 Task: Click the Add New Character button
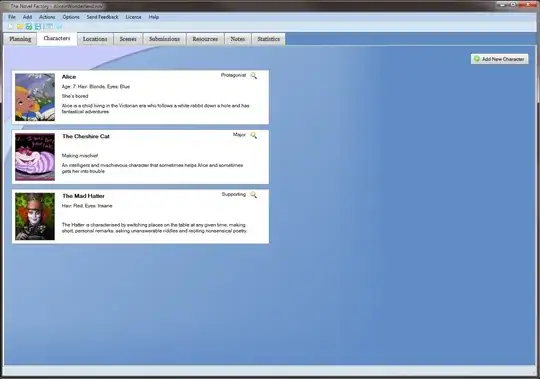499,59
